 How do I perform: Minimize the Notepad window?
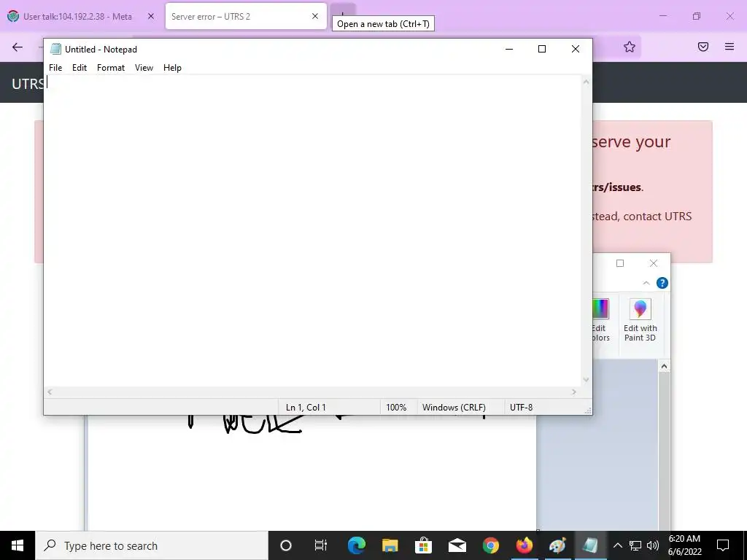click(509, 49)
